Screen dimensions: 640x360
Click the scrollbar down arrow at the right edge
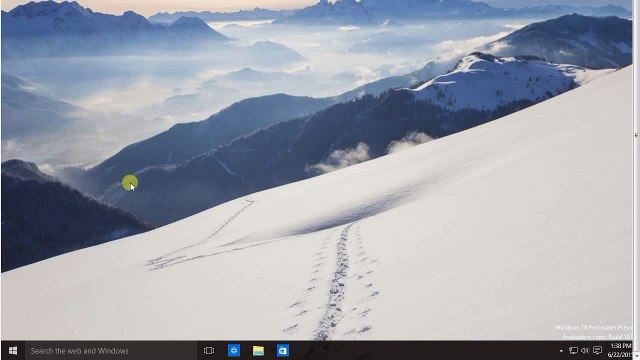[636, 357]
